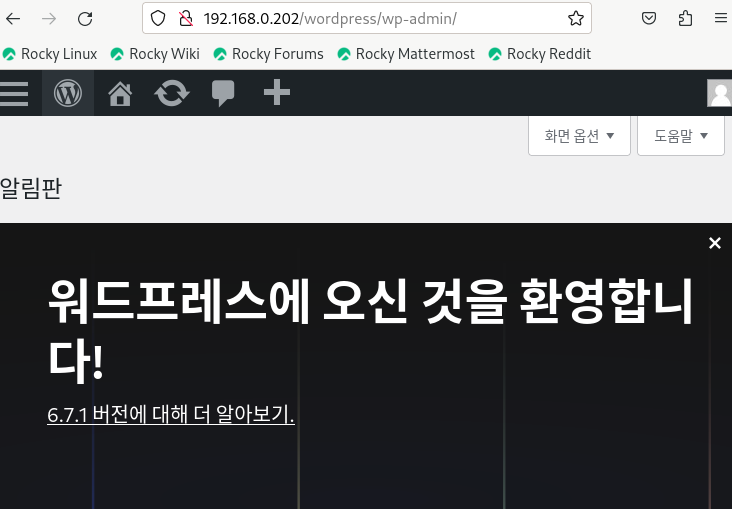732x510 pixels.
Task: Open the Rocky Reddit bookmark
Action: tap(540, 54)
